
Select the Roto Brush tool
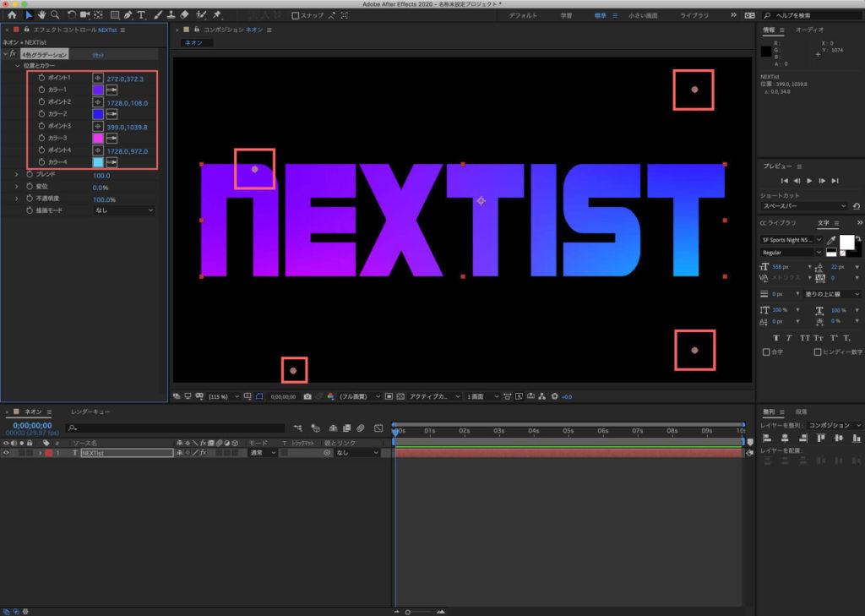pyautogui.click(x=201, y=15)
